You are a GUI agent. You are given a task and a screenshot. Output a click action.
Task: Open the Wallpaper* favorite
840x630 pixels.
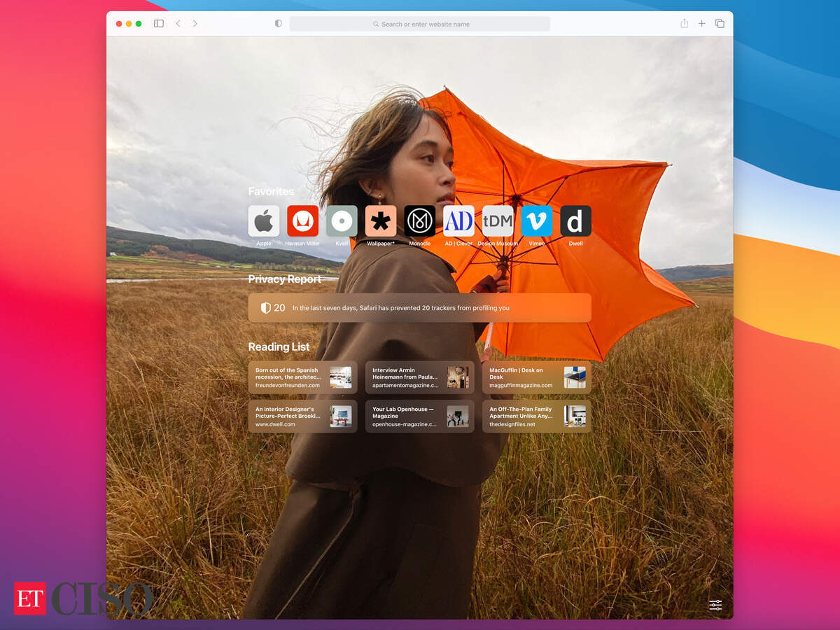pos(381,221)
